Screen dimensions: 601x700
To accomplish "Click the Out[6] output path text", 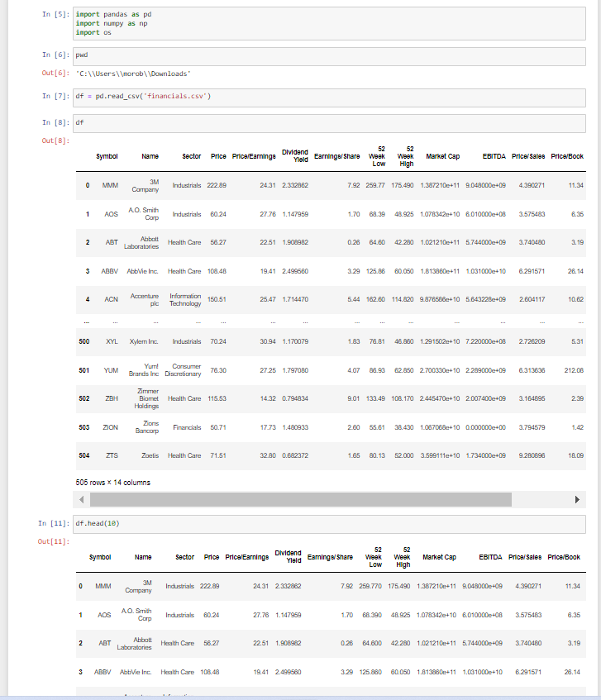I will (133, 74).
